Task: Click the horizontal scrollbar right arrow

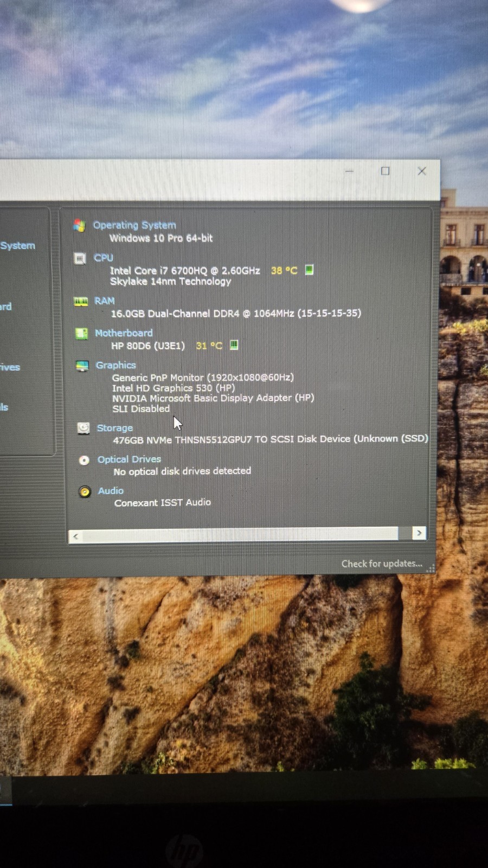Action: 419,533
